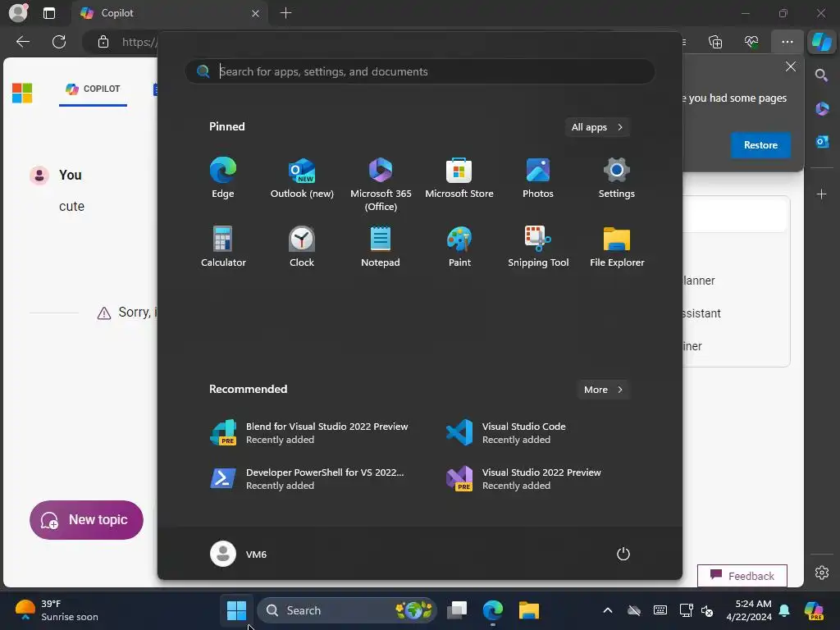This screenshot has width=840, height=630.
Task: Go back in Edge browser
Action: [22, 42]
